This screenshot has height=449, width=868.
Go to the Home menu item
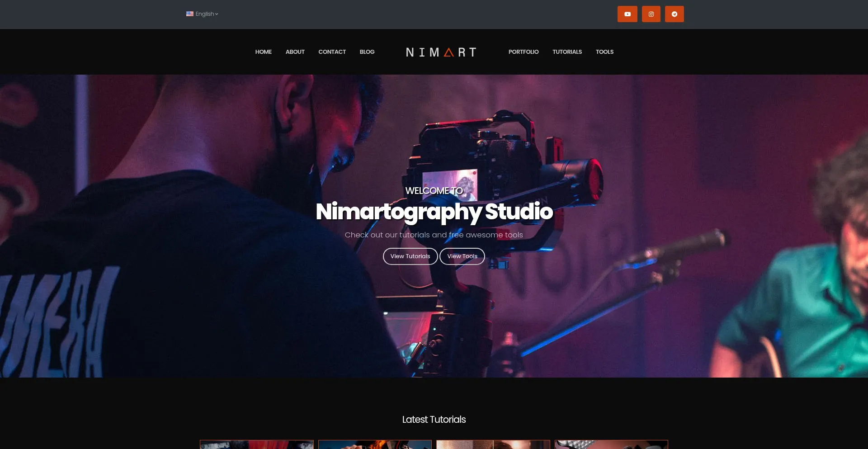(x=263, y=52)
